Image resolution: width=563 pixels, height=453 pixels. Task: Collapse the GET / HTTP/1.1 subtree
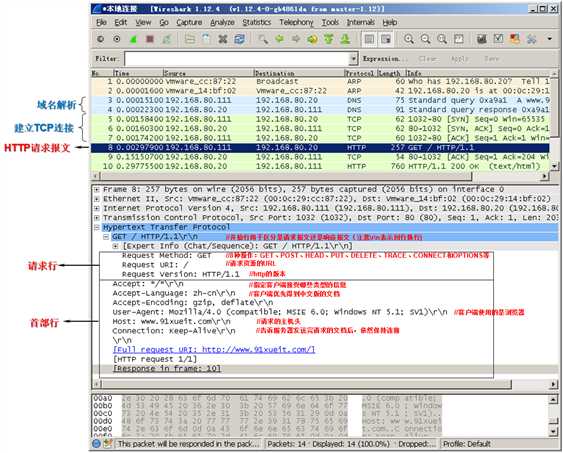pos(106,237)
